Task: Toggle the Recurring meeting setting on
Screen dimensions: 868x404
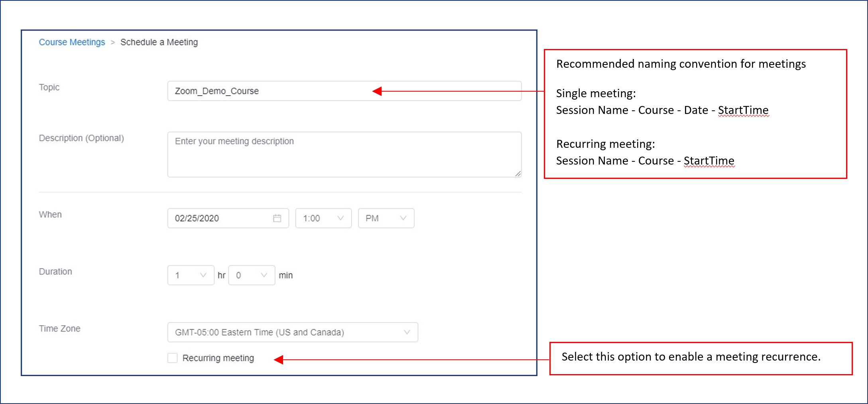Action: (172, 358)
